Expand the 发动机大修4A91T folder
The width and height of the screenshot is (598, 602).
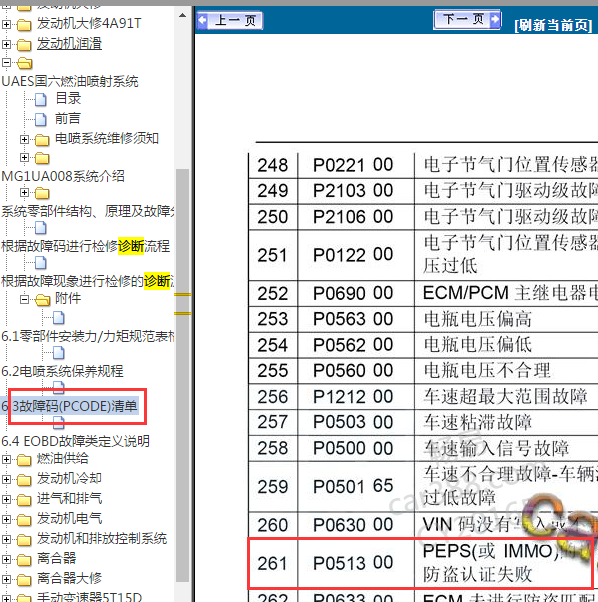(6, 24)
